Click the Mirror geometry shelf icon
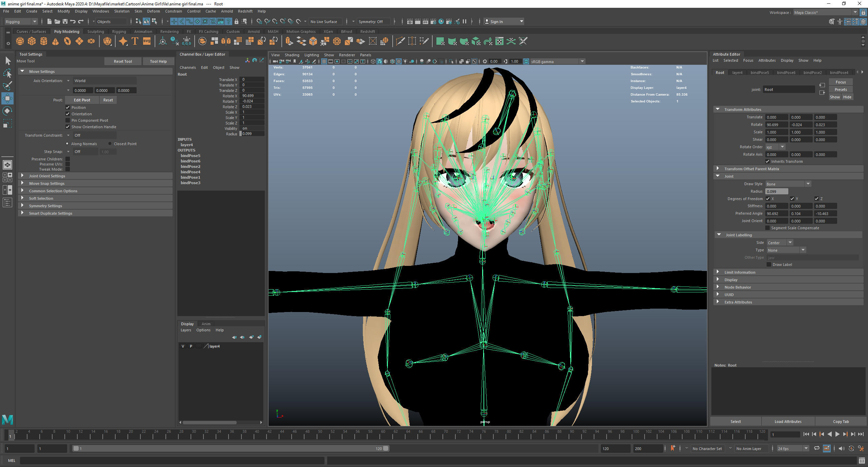 [226, 41]
